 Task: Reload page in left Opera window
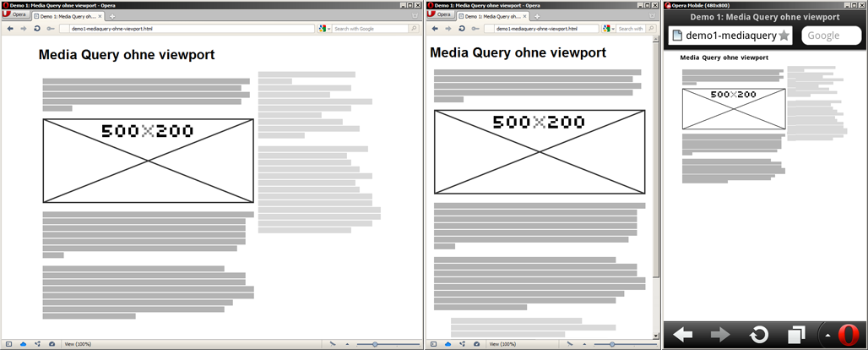click(x=36, y=29)
